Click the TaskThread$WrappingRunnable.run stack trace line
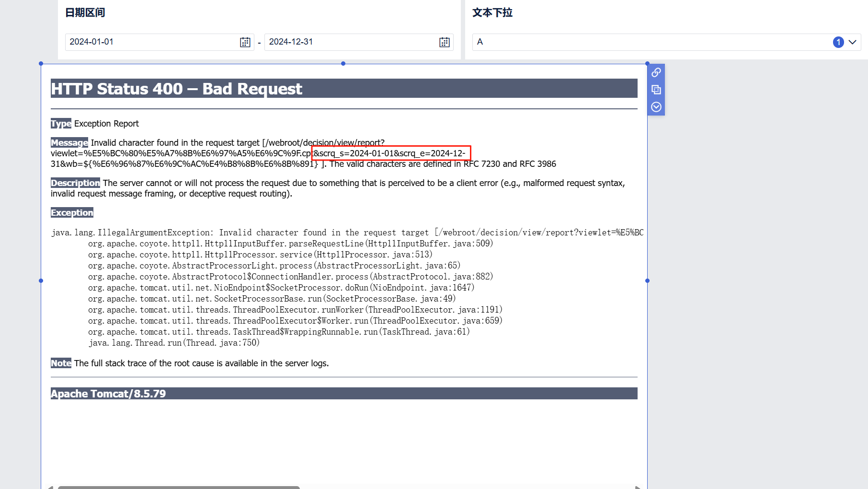This screenshot has height=489, width=868. point(279,332)
